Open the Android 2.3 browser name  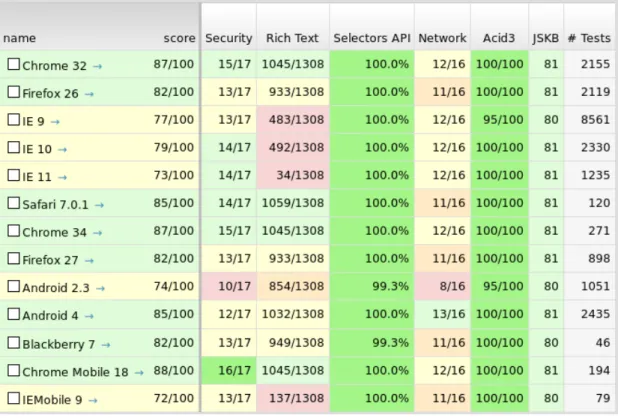[56, 288]
